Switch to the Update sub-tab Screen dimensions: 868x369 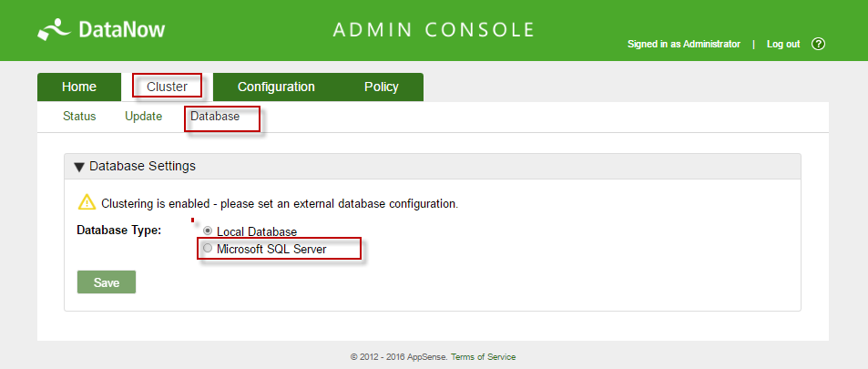pos(143,117)
